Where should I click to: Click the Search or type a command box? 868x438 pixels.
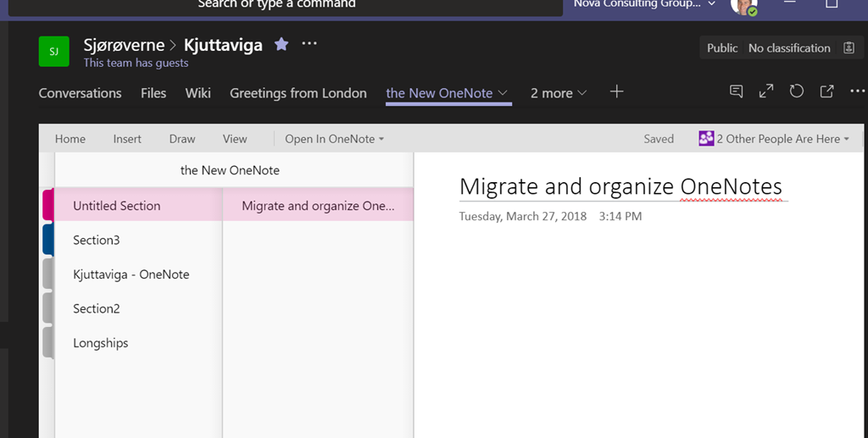pos(286,6)
